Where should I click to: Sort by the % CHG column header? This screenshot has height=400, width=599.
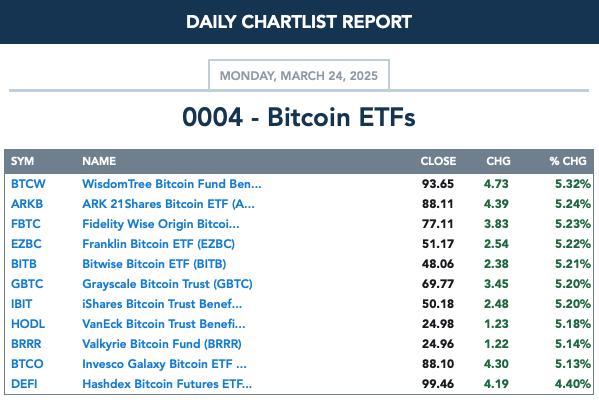(568, 161)
